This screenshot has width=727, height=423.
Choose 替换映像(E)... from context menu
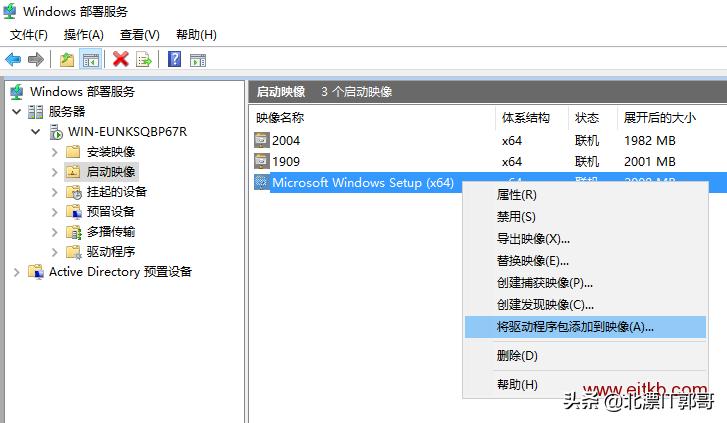point(585,261)
